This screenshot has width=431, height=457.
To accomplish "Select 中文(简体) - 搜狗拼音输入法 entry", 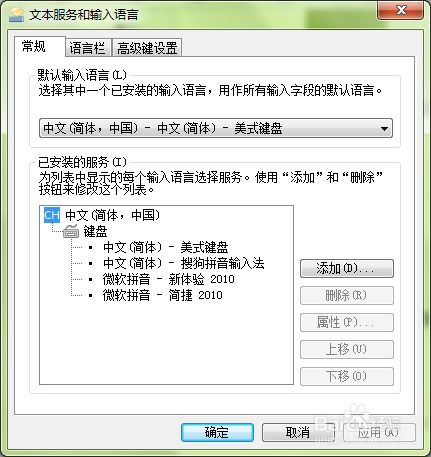I will click(184, 263).
